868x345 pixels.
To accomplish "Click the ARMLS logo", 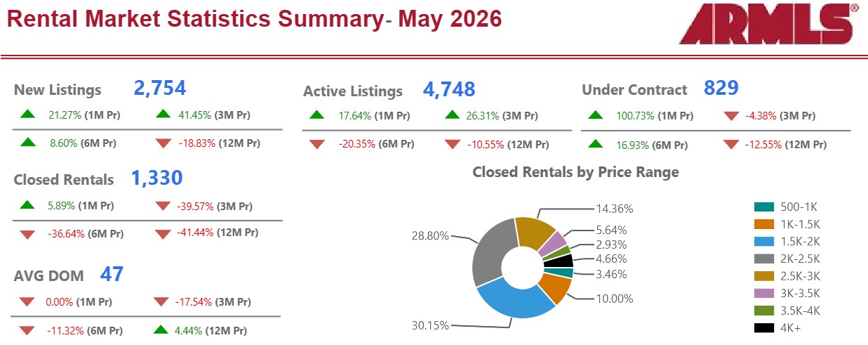I will (770, 22).
